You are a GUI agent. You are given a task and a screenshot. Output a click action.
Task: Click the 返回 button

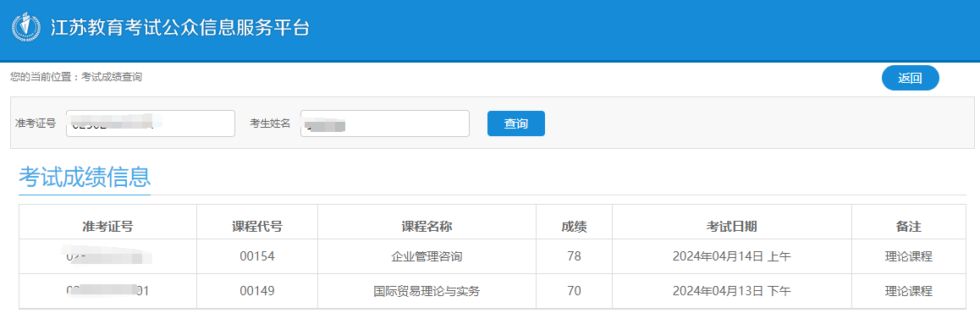(910, 78)
